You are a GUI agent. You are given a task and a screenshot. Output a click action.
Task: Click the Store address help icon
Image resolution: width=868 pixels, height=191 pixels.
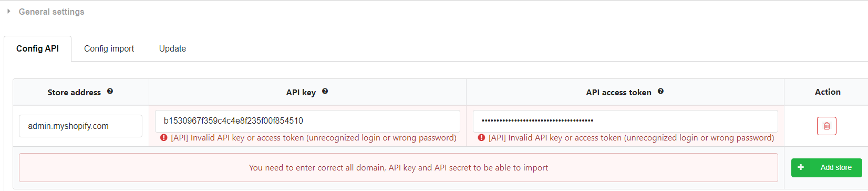pos(110,91)
